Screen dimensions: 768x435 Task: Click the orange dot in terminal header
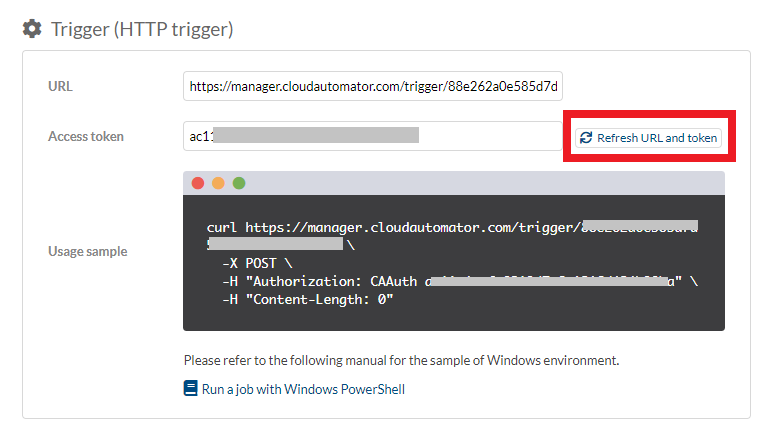(218, 183)
